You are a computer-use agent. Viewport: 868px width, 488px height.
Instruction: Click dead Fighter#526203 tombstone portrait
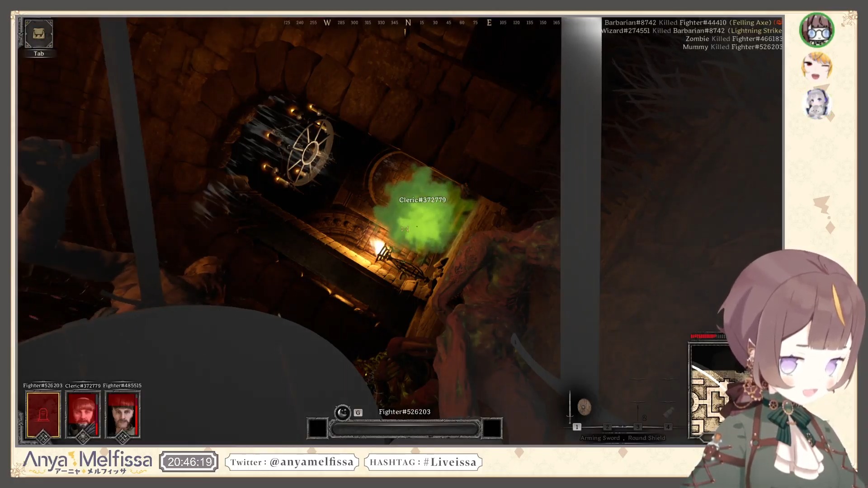(x=43, y=415)
